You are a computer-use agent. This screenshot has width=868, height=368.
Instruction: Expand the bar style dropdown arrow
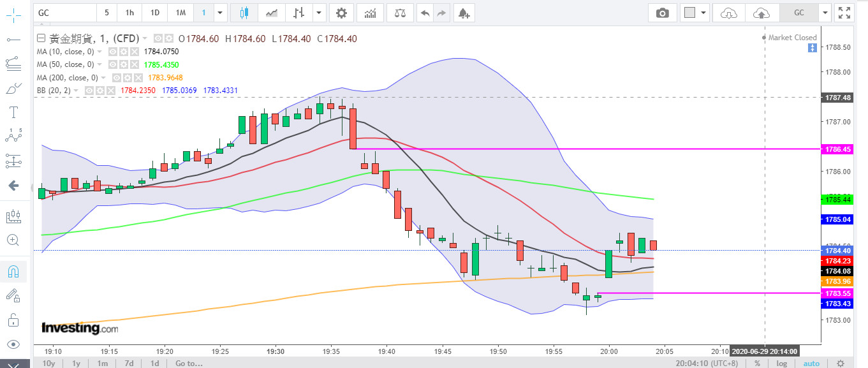(x=318, y=13)
